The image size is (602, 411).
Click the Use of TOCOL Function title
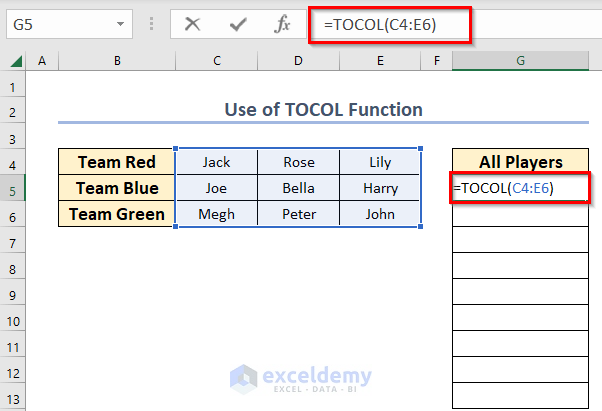[323, 109]
